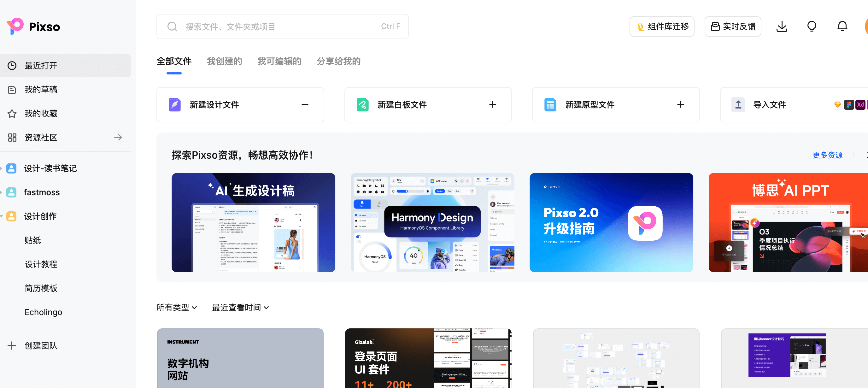The height and width of the screenshot is (388, 868).
Task: Switch to the 分享给我的 tab
Action: pyautogui.click(x=338, y=61)
